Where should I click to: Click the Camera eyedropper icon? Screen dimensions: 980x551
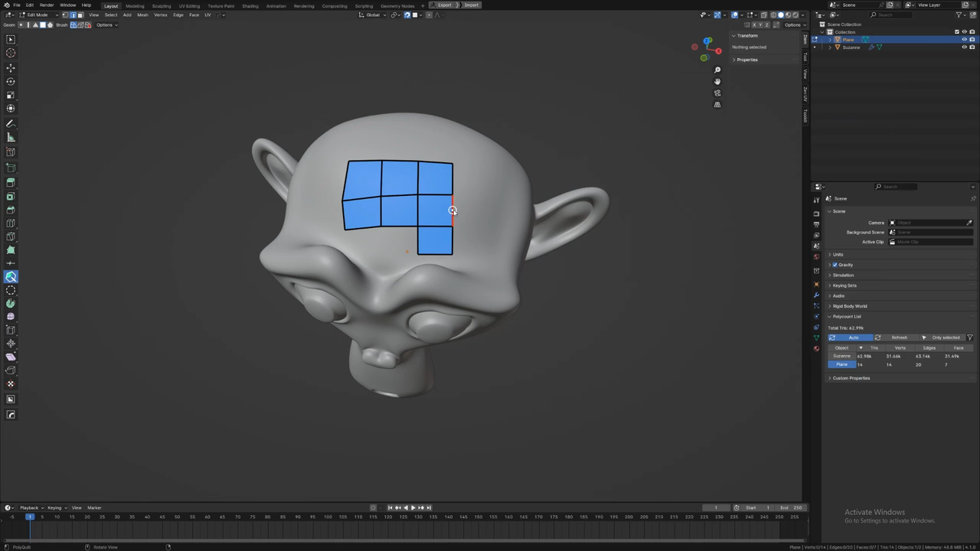(x=969, y=223)
